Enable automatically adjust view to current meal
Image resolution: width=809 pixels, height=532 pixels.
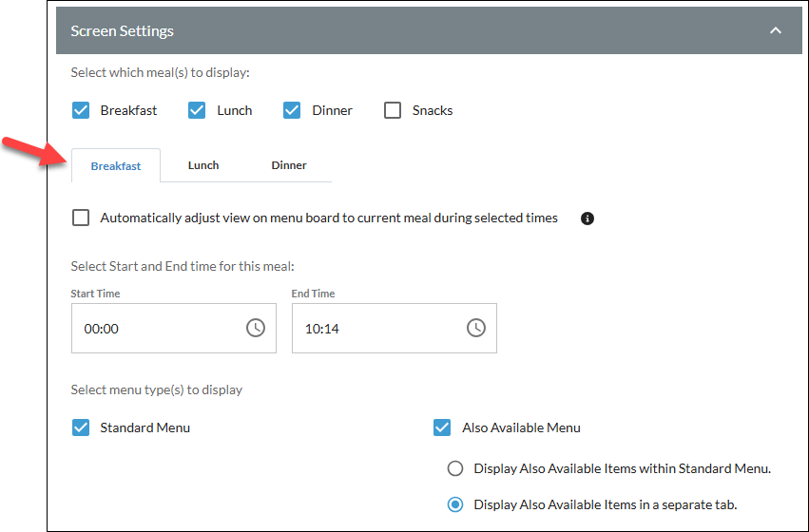(x=81, y=218)
